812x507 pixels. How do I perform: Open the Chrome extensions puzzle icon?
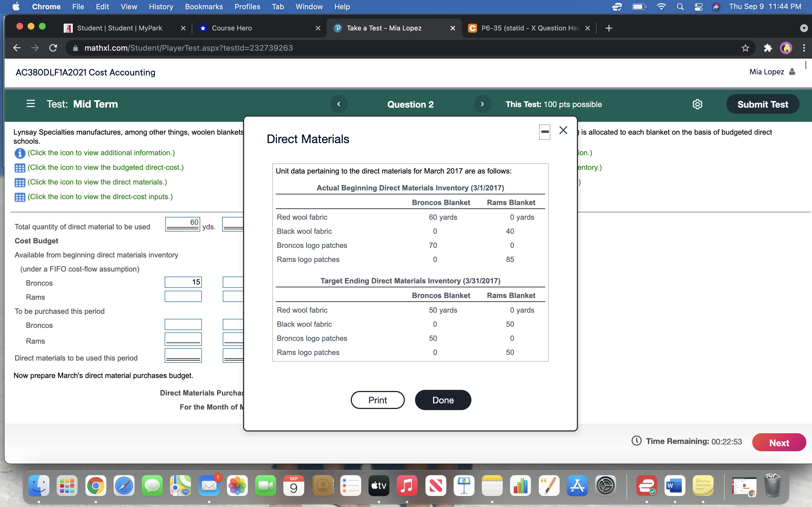tap(768, 48)
